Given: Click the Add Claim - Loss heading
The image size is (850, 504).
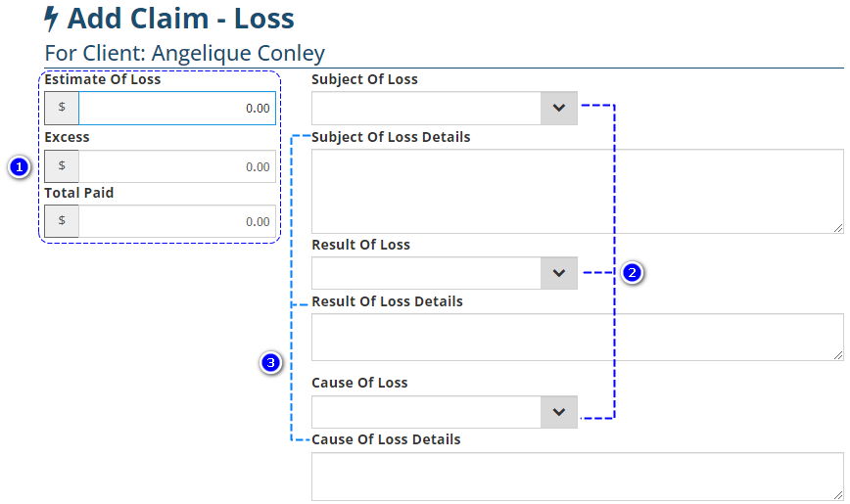Looking at the screenshot, I should (x=180, y=19).
